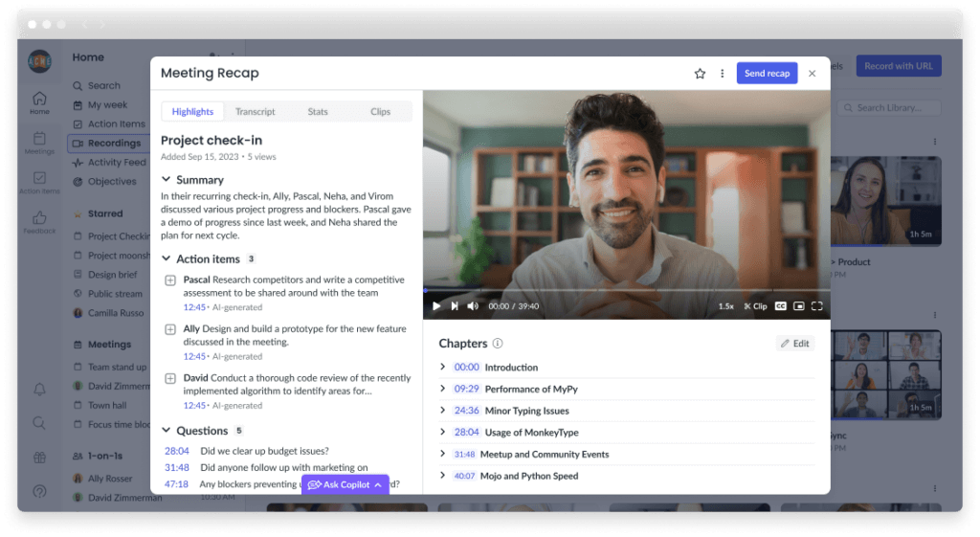Open the recap more options menu

(722, 74)
